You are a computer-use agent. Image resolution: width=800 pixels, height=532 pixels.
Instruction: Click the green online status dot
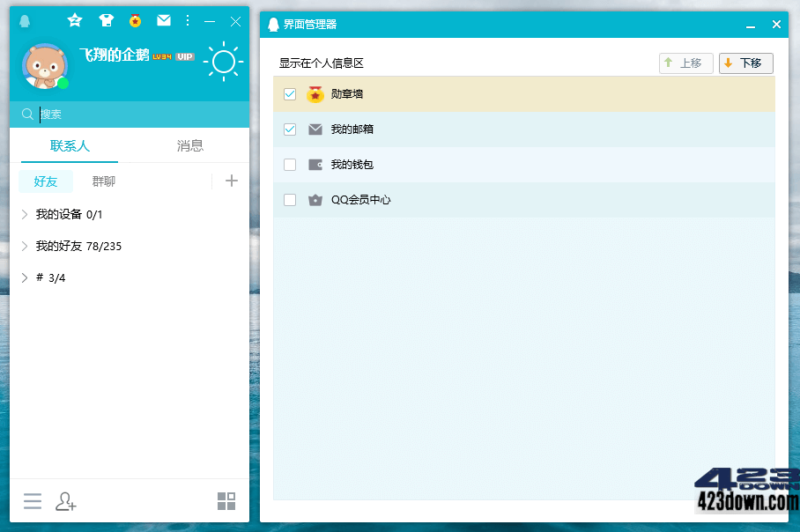[63, 83]
